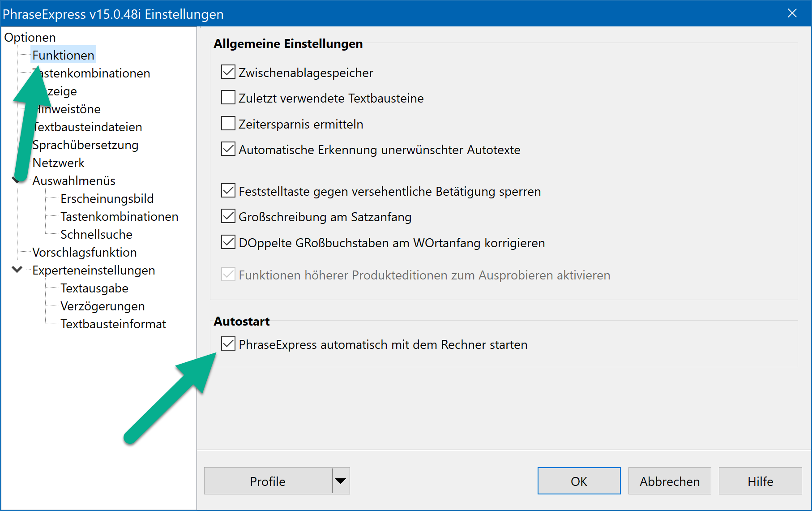Toggle DOppelte GRoßbuchstaben korrigieren checkbox

coord(228,242)
